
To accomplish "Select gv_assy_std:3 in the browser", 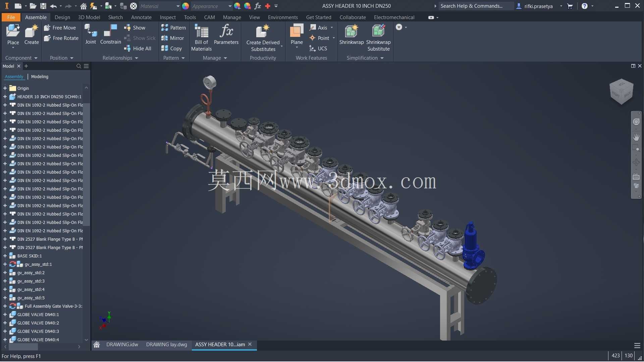I will [x=31, y=281].
